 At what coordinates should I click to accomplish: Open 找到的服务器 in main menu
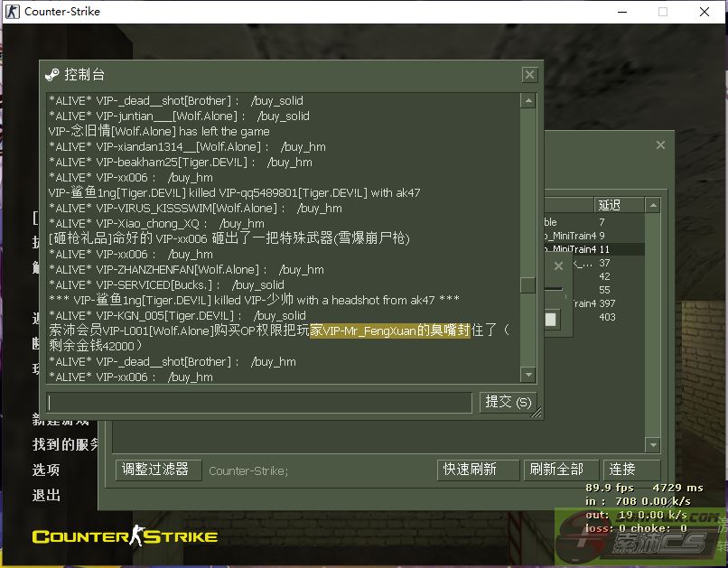[65, 444]
